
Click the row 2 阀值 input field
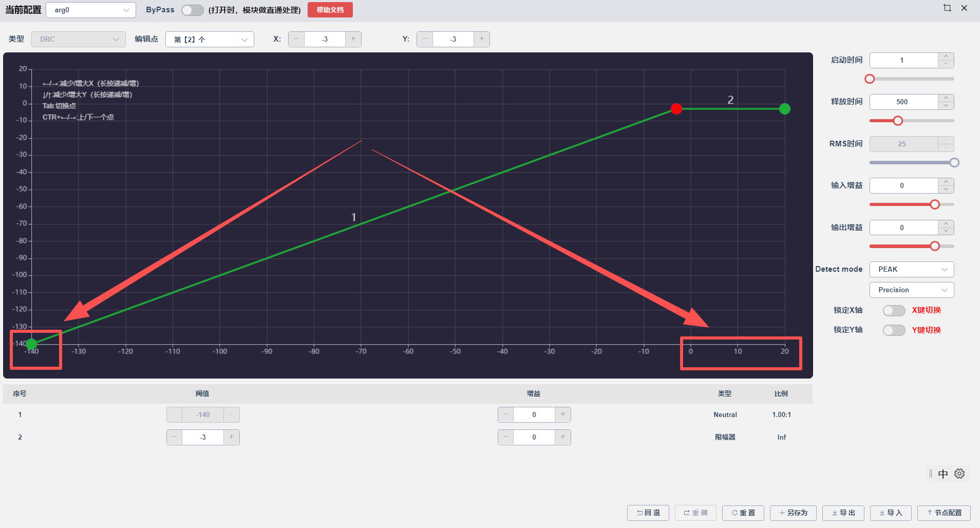(203, 437)
